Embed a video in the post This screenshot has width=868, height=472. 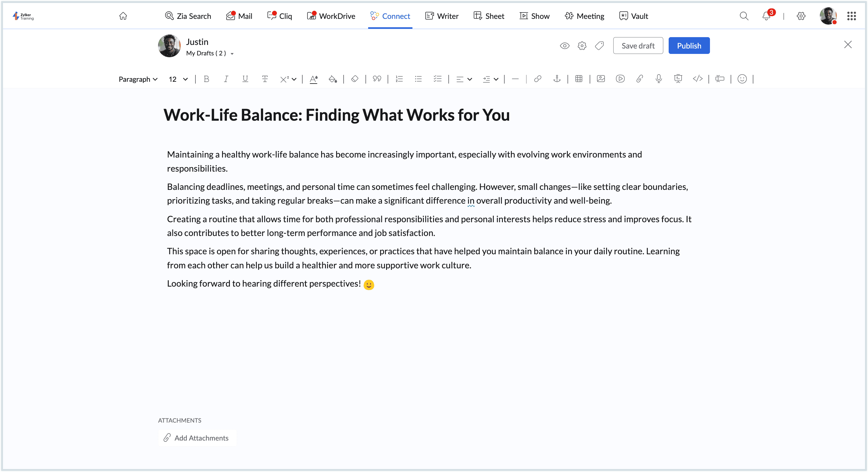tap(620, 79)
